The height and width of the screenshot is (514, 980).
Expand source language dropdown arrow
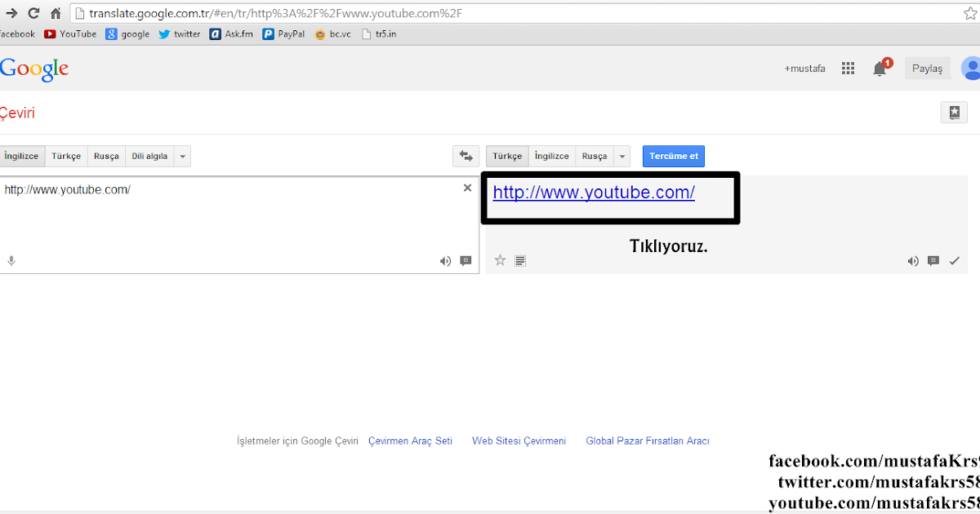tap(183, 156)
